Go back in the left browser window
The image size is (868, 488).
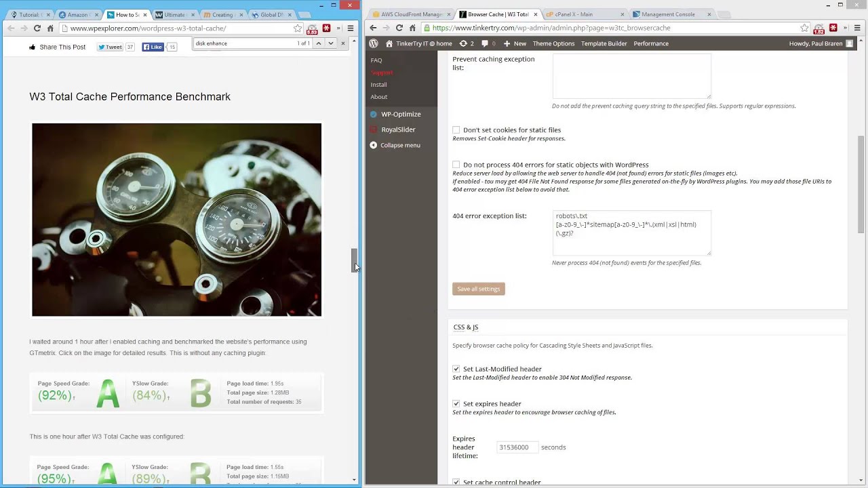11,28
